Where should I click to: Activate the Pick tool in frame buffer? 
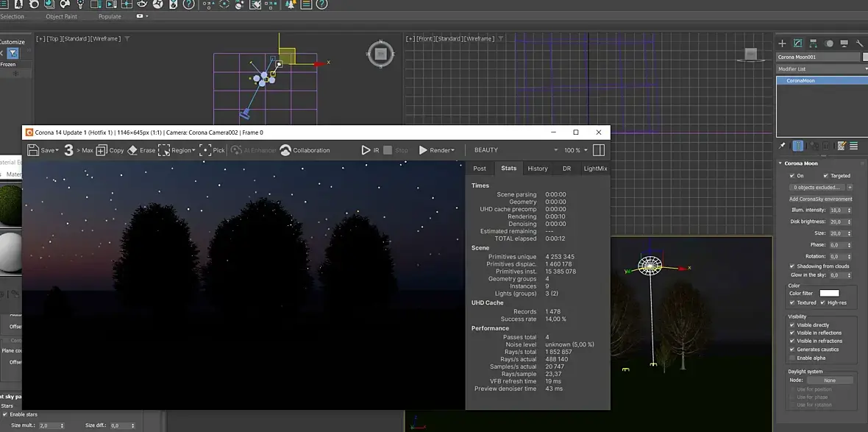206,150
